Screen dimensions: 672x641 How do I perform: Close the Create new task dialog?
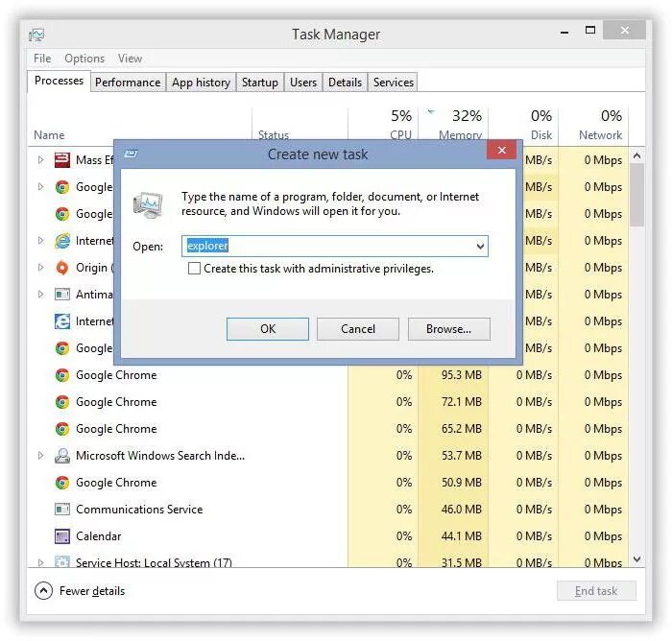click(501, 150)
